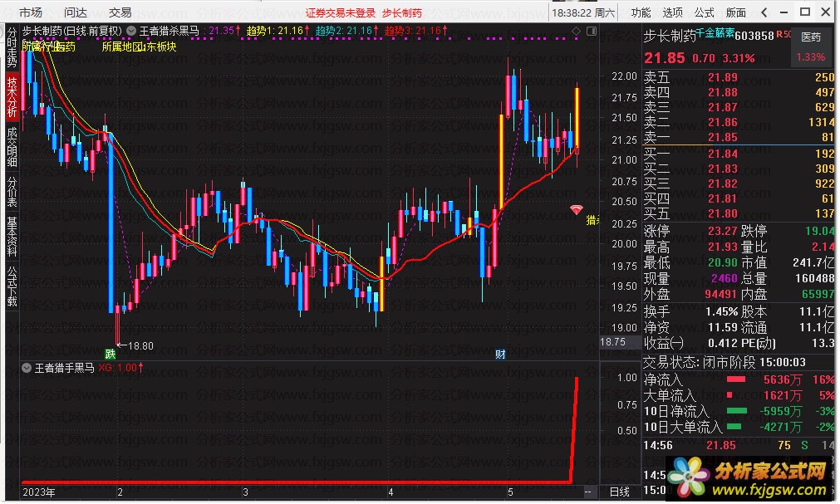Switch to the 分时走势 side tab
This screenshot has width=840, height=504.
(x=12, y=47)
